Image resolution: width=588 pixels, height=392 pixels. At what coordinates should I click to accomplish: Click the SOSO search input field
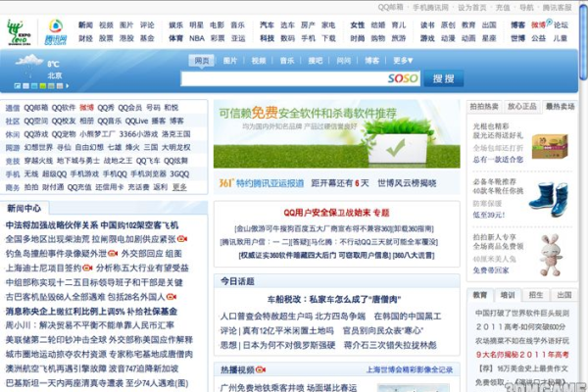300,78
